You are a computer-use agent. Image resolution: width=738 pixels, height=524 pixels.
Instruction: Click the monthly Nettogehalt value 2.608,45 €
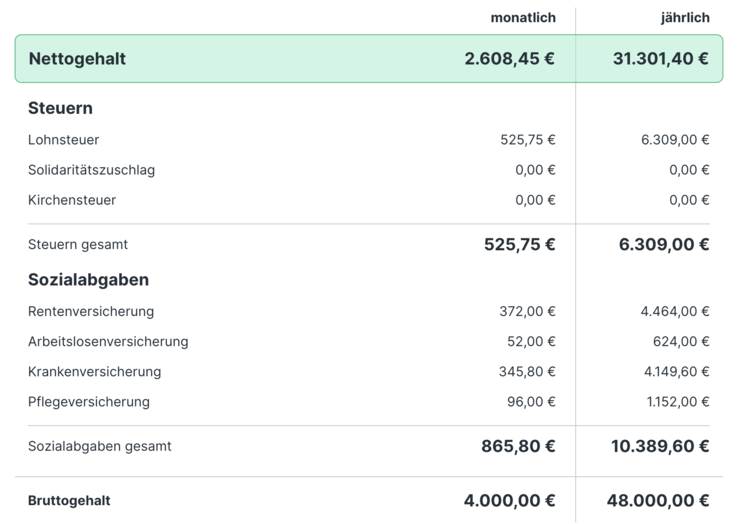509,59
